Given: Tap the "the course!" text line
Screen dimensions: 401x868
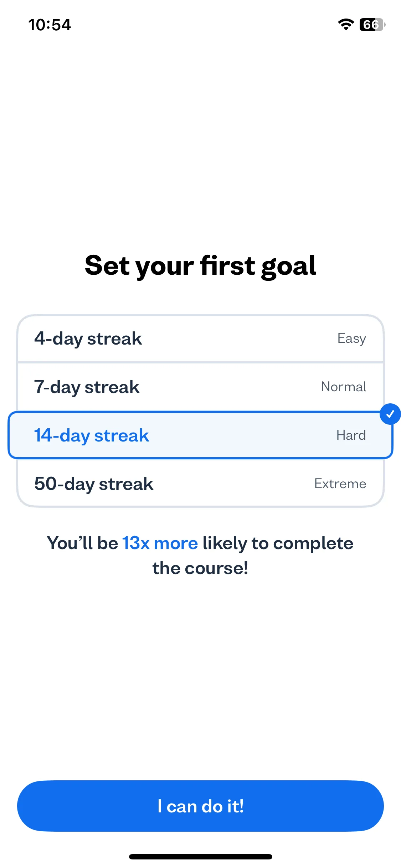Looking at the screenshot, I should coord(200,568).
